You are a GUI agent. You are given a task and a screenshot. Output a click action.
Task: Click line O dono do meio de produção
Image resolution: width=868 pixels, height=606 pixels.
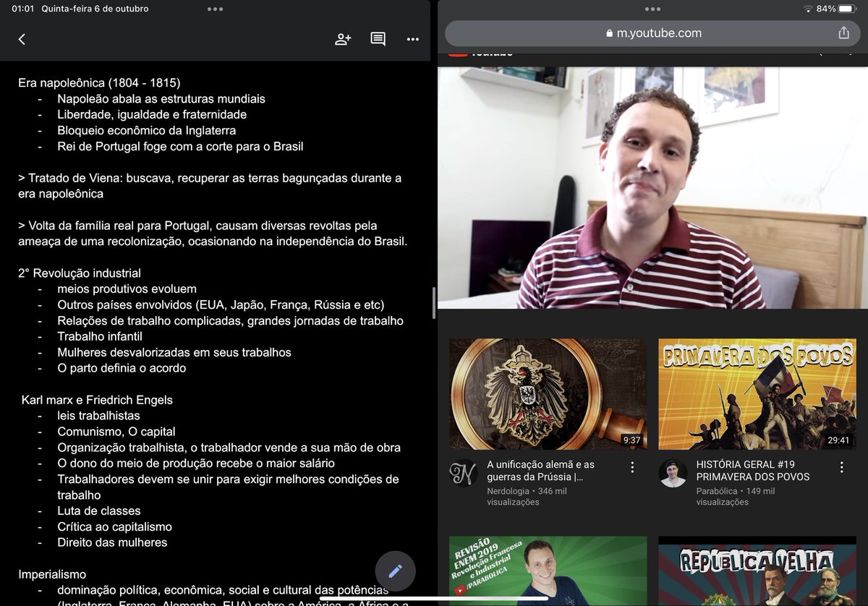pos(196,463)
